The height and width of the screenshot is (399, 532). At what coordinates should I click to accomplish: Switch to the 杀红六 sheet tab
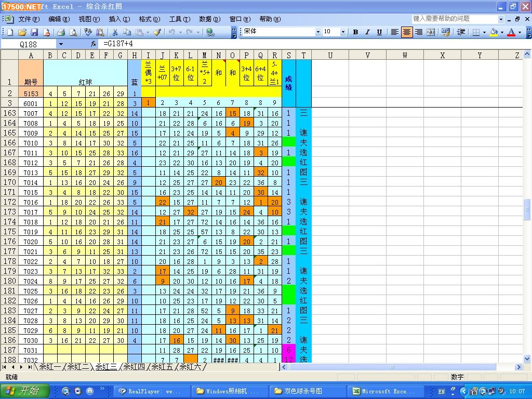[190, 366]
